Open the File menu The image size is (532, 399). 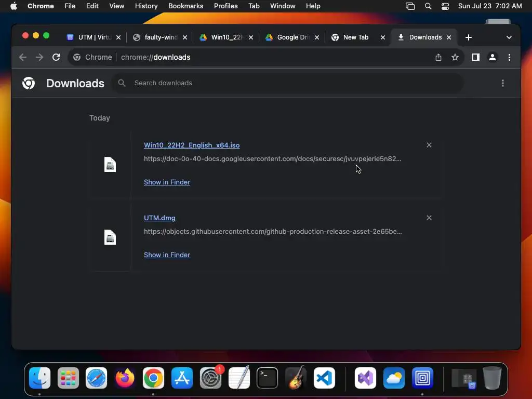[70, 6]
